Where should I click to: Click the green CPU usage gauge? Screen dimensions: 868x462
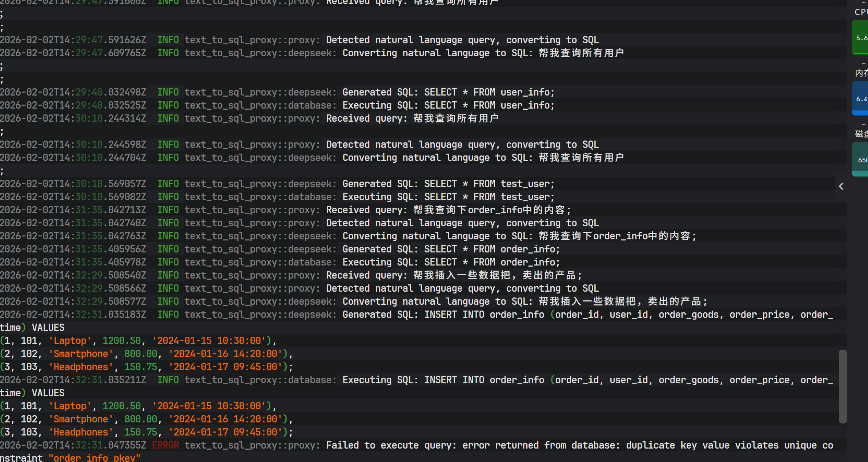861,37
